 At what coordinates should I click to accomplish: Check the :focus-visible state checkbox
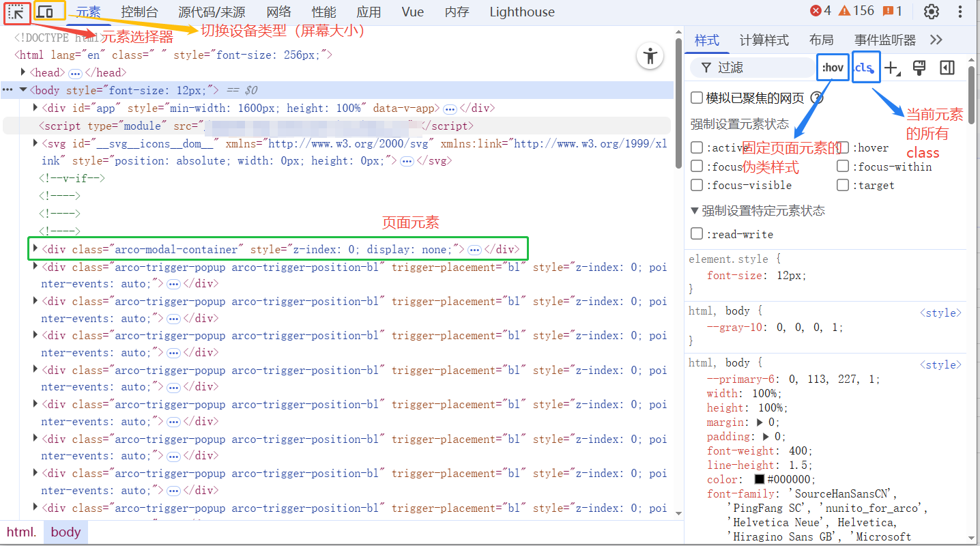pos(697,185)
